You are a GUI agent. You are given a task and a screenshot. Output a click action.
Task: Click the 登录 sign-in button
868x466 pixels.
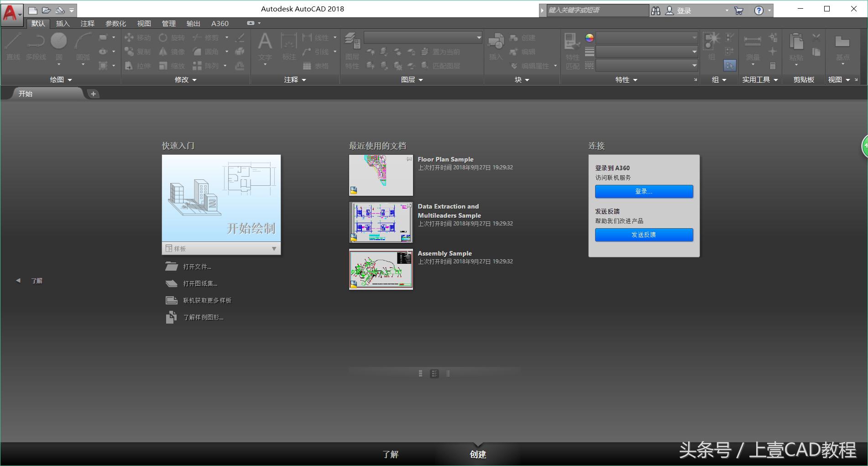[x=643, y=191]
